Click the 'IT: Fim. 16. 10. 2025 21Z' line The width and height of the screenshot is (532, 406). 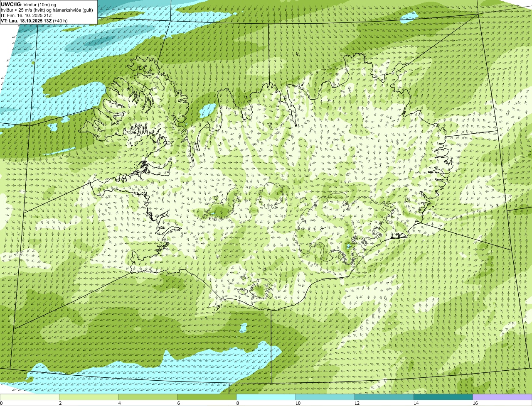click(27, 15)
